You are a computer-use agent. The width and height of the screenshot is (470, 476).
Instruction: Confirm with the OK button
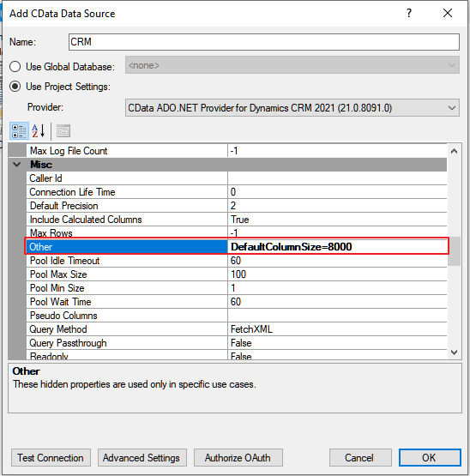click(430, 457)
